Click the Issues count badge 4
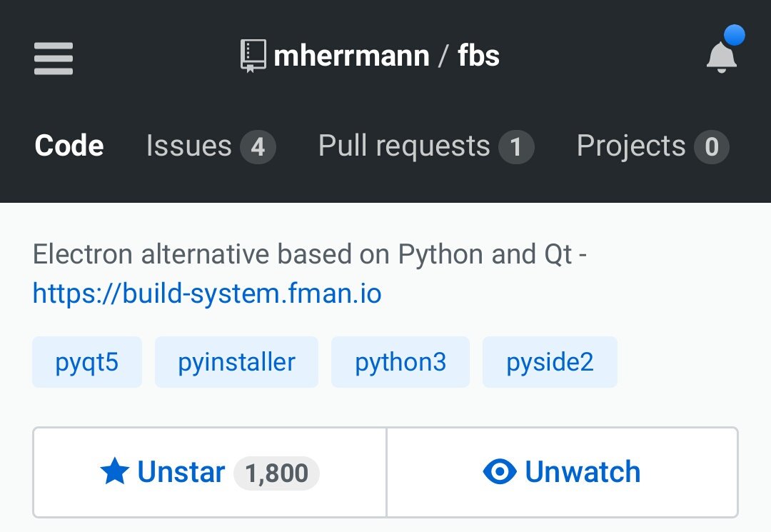771x532 pixels. tap(258, 147)
